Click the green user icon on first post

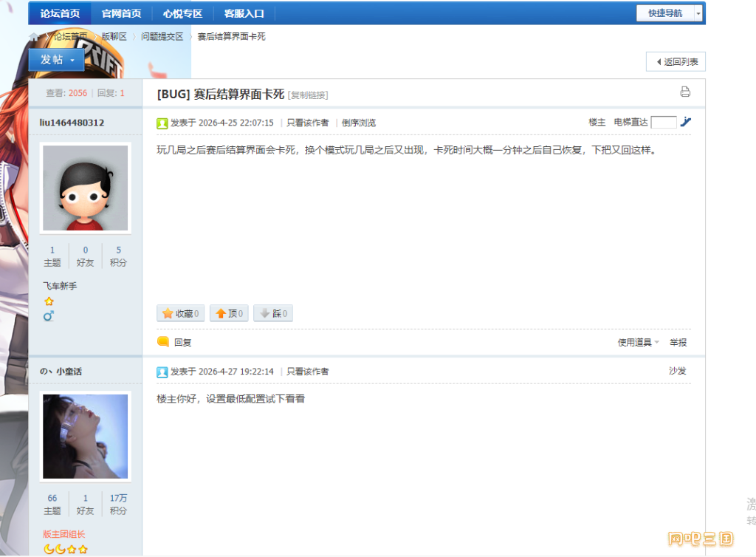[162, 123]
